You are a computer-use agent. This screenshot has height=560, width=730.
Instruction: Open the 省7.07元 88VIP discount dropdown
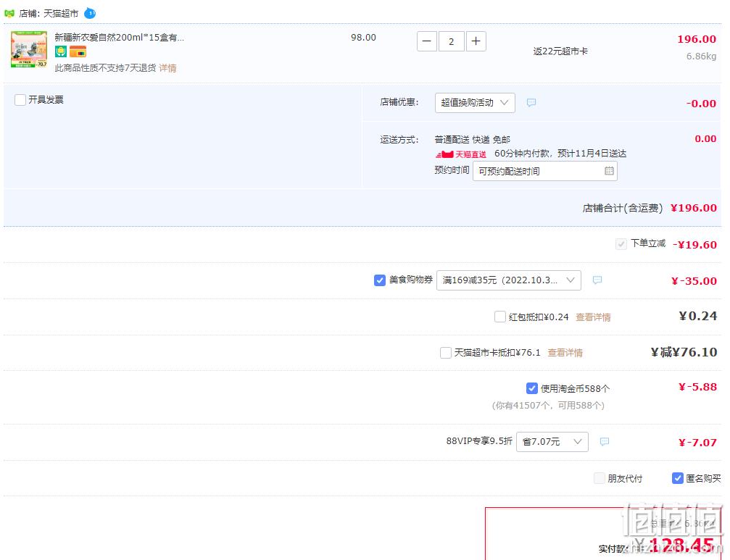tap(552, 442)
